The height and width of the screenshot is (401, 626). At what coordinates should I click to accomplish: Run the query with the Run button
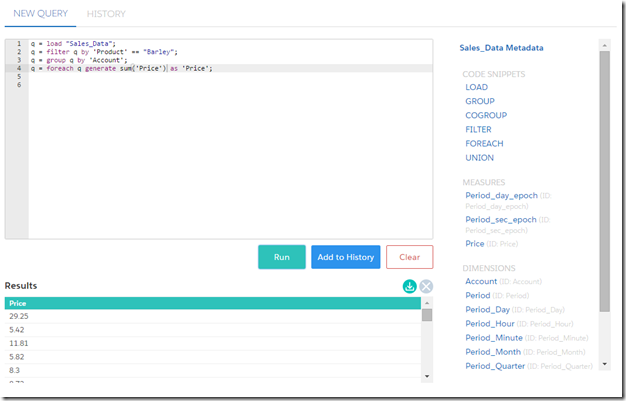pyautogui.click(x=282, y=257)
